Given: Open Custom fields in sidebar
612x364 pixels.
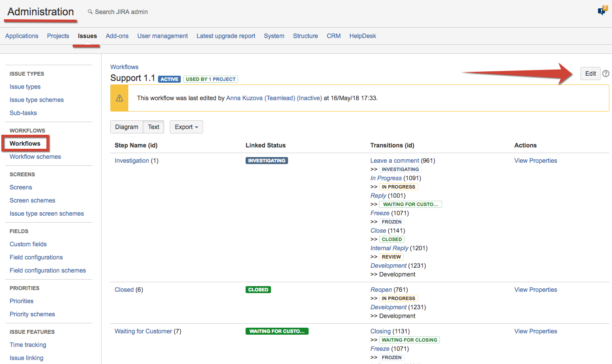Looking at the screenshot, I should pos(28,244).
